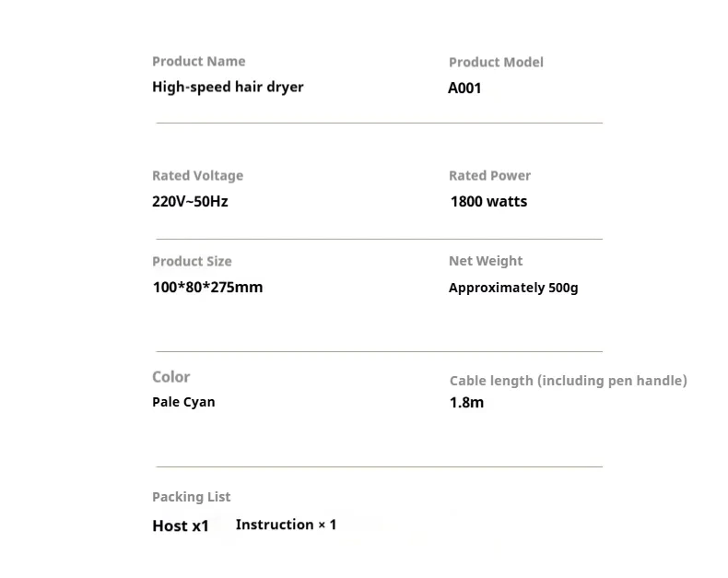Image resolution: width=728 pixels, height=578 pixels.
Task: Select the High-speed hair dryer text
Action: click(x=228, y=87)
